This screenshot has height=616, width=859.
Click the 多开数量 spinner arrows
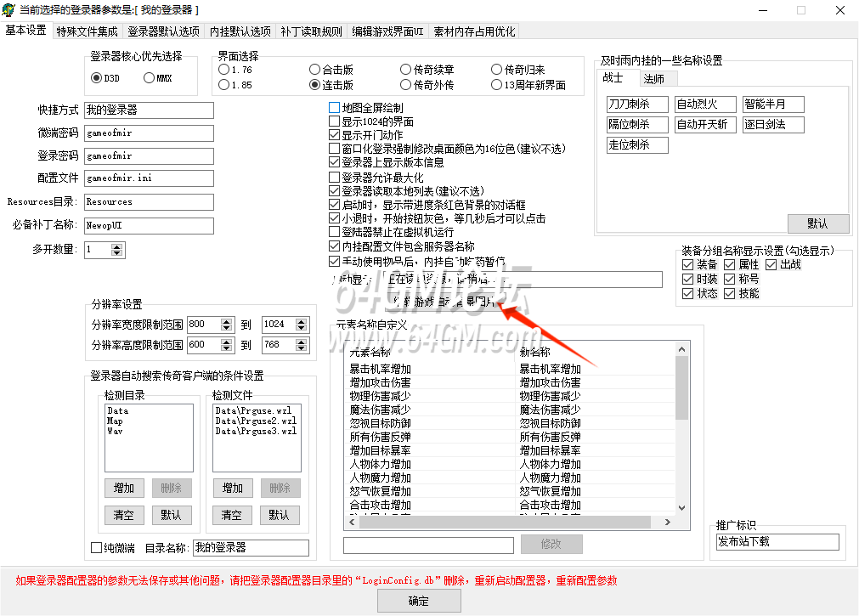click(x=116, y=250)
